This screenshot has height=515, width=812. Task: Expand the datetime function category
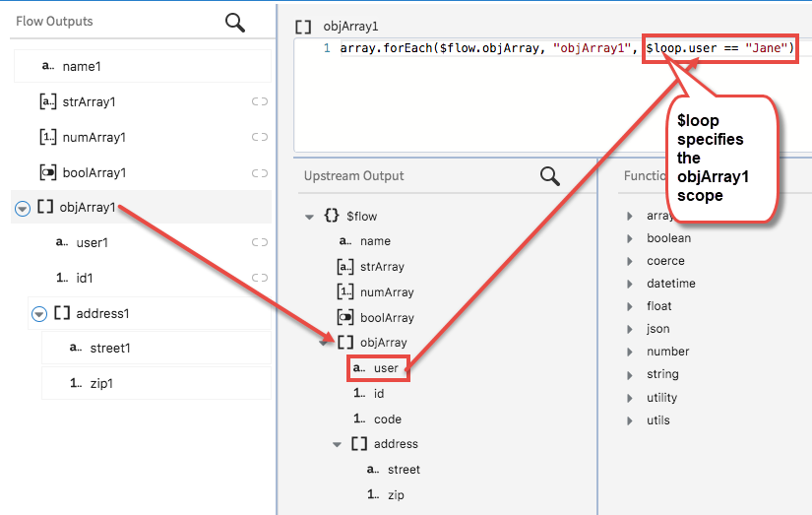pyautogui.click(x=630, y=284)
